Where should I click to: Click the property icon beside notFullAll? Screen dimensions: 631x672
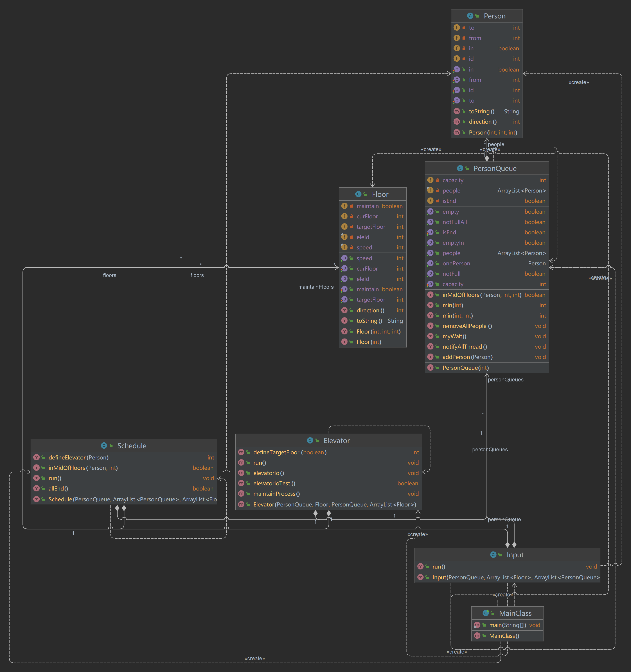(x=430, y=222)
